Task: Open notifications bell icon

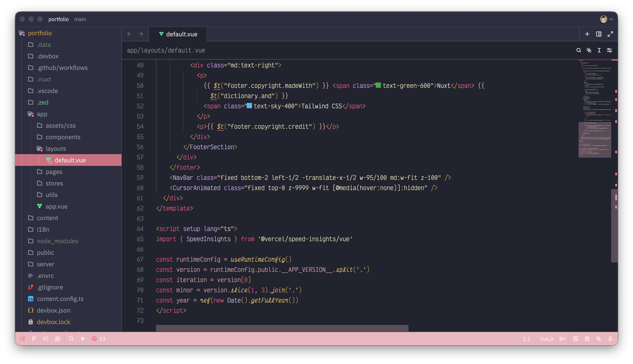Action: (610, 338)
